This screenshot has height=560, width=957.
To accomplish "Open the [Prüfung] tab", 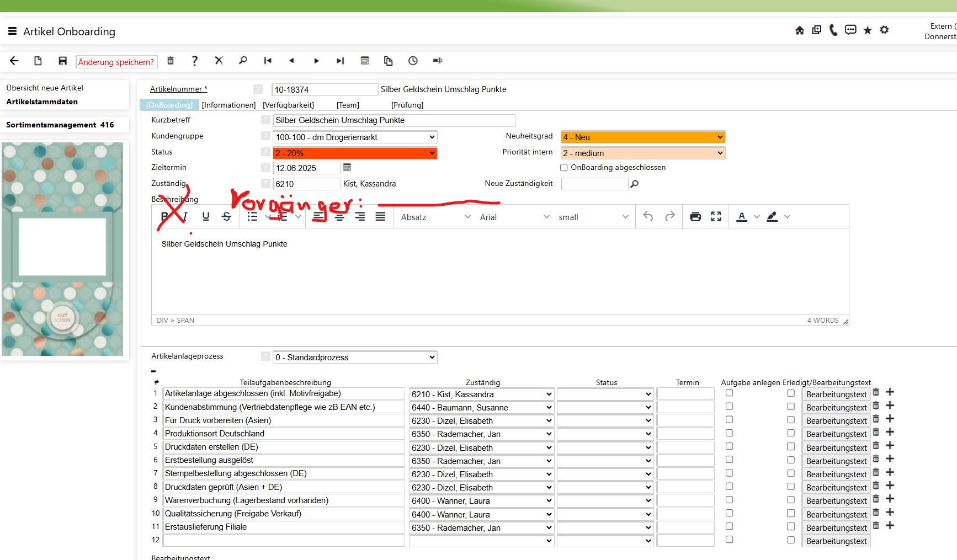I will [x=407, y=105].
